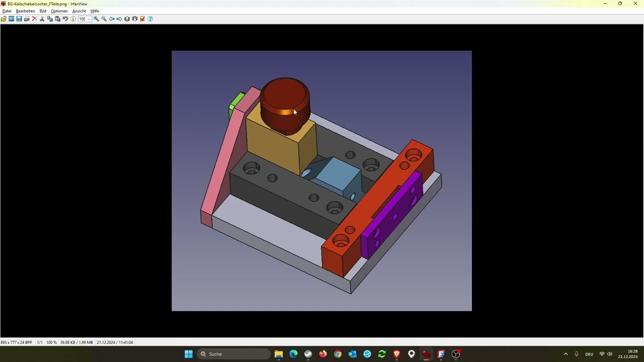The height and width of the screenshot is (362, 644).
Task: Click the displayed CAD assembly image
Action: click(321, 180)
